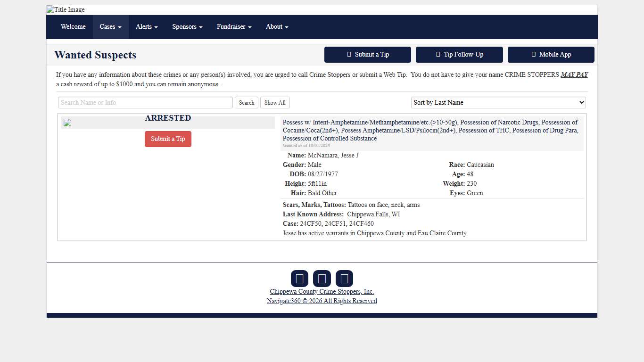
Task: Follow the Navigate360 copyright link
Action: (x=322, y=301)
